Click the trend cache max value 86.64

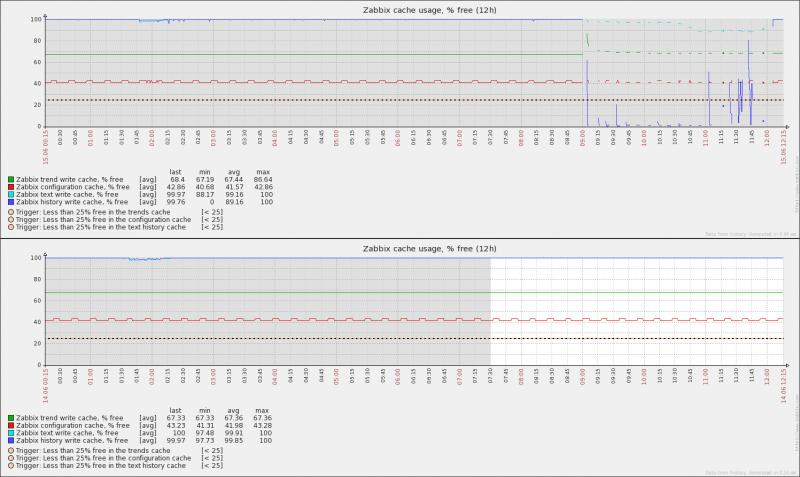click(263, 180)
